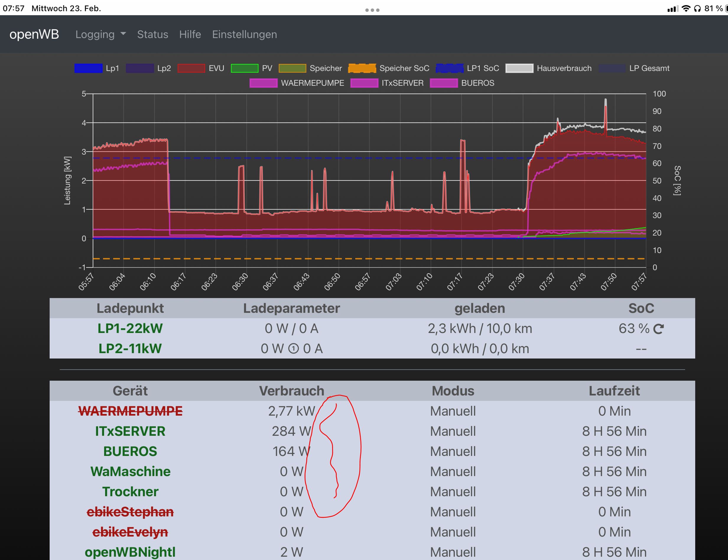Hide the EVU series via its legend swatch
728x560 pixels.
click(191, 68)
